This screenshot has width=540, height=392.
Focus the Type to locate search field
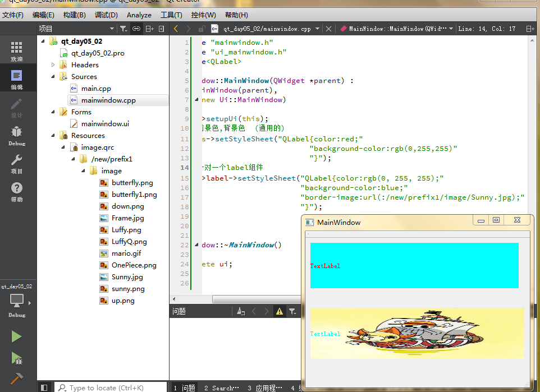click(111, 388)
